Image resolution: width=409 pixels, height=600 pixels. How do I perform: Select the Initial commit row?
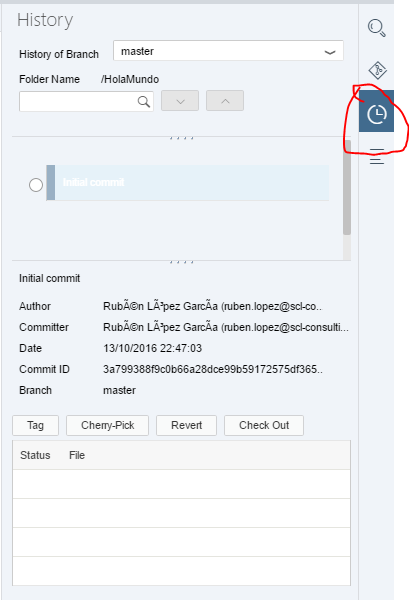pos(188,183)
